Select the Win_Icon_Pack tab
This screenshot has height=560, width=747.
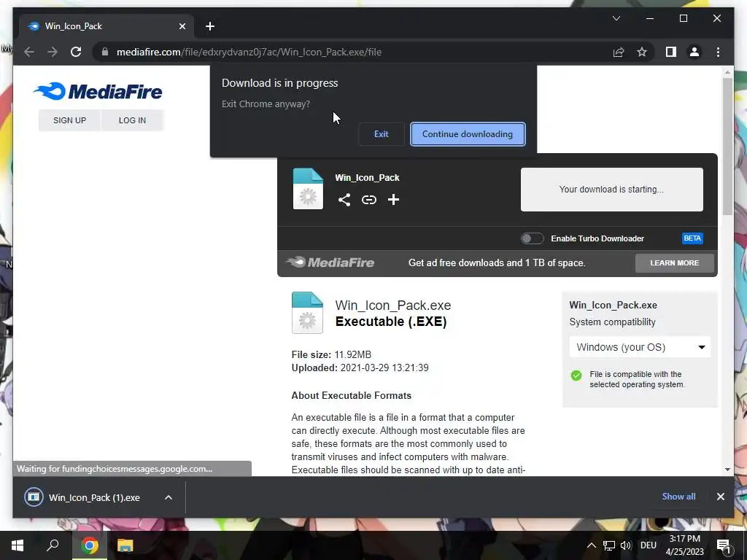(x=107, y=26)
